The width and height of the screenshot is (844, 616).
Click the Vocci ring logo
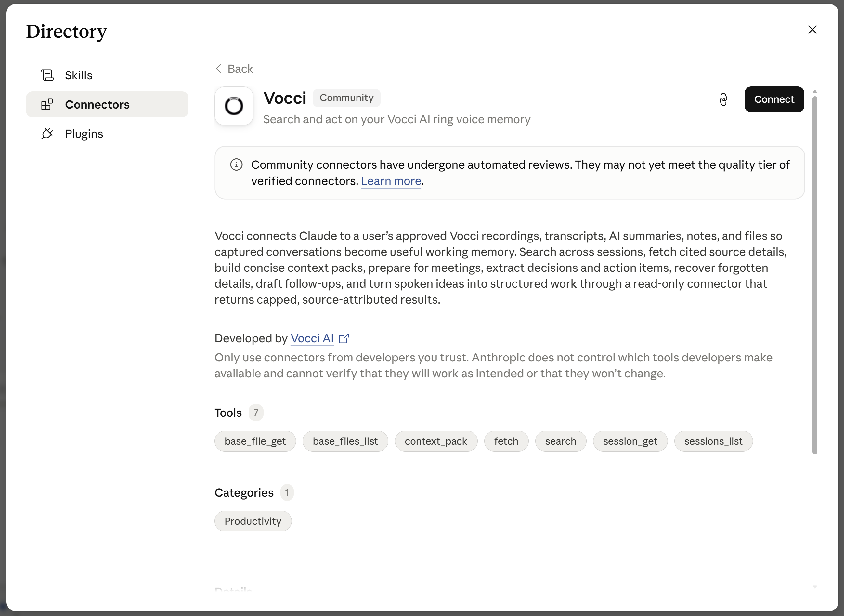(x=234, y=106)
